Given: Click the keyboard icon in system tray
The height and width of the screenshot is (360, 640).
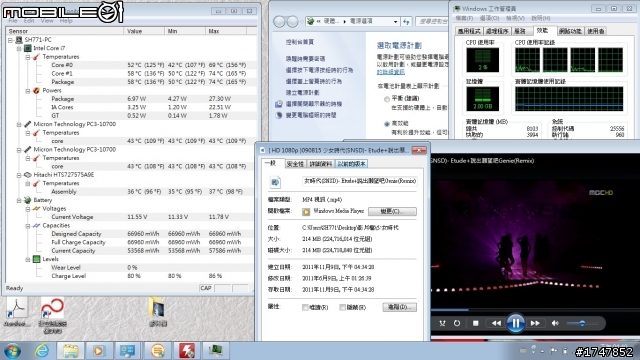Looking at the screenshot, I should pos(523,351).
